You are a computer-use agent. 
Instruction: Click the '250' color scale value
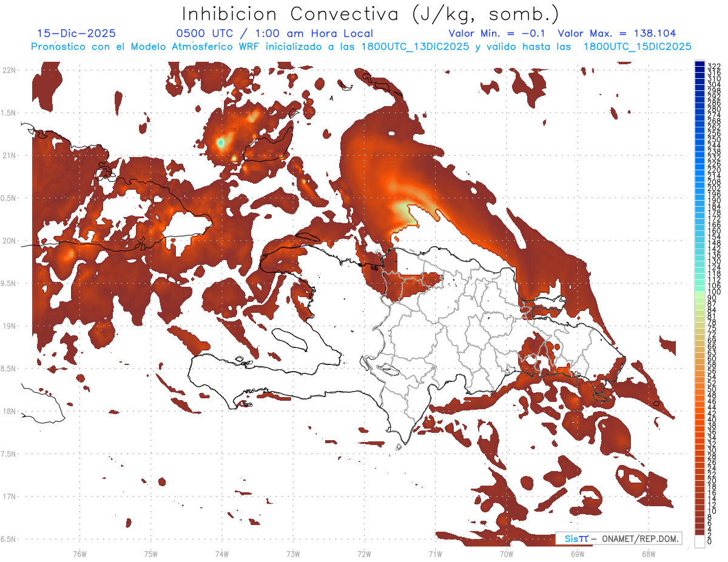[713, 139]
